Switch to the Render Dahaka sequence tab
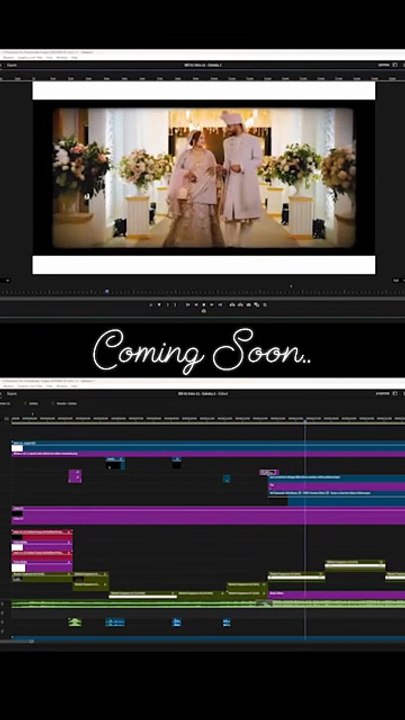Screen dimensions: 405x720 pos(67,404)
